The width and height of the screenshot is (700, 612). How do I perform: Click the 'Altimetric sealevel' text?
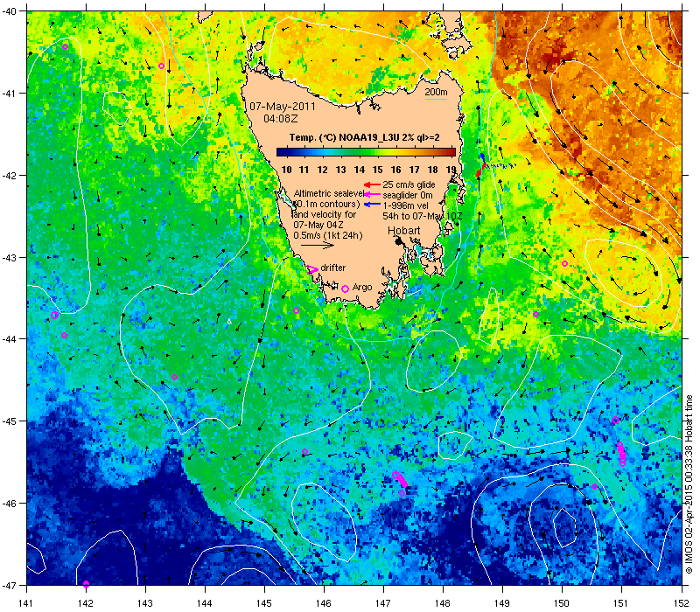pos(329,193)
